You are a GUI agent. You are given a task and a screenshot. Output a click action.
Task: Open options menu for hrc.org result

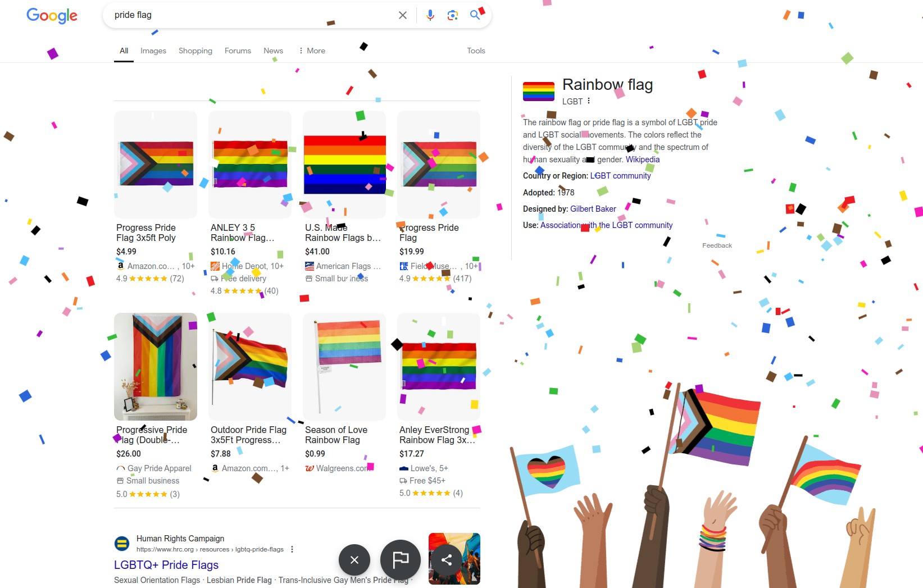[292, 549]
